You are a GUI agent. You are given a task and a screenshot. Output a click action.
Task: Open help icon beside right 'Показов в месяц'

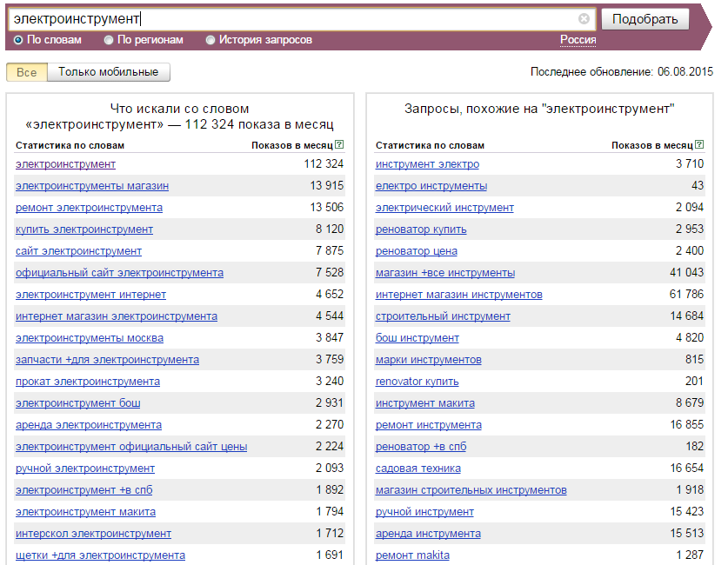699,145
